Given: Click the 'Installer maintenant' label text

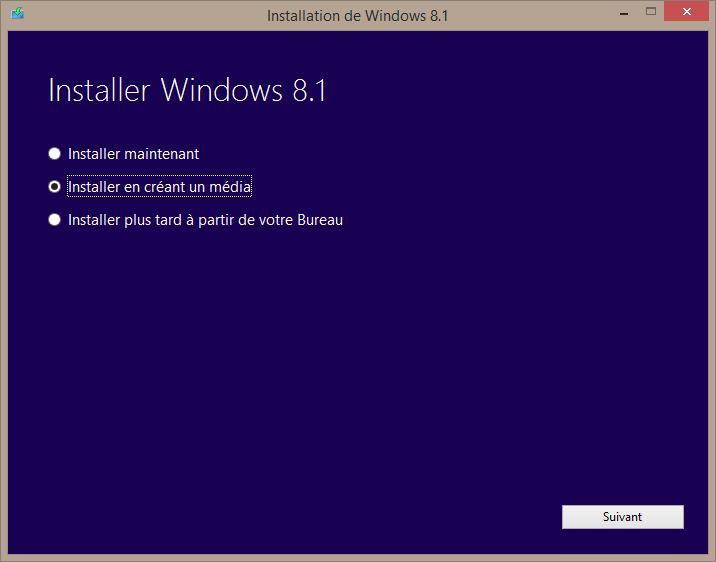Looking at the screenshot, I should [x=133, y=154].
